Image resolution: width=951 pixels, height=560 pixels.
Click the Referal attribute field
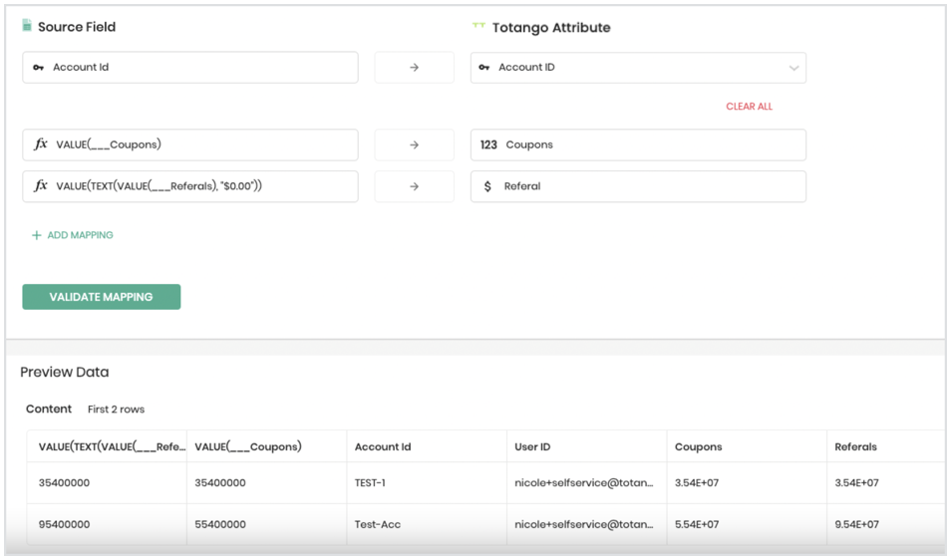click(x=638, y=186)
